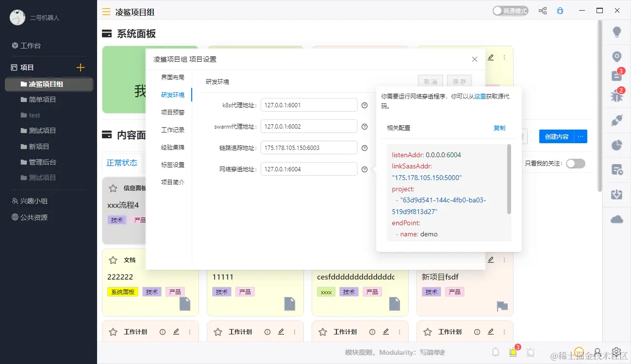The height and width of the screenshot is (364, 631).
Task: Click the green xxxx tag
Action: click(327, 292)
